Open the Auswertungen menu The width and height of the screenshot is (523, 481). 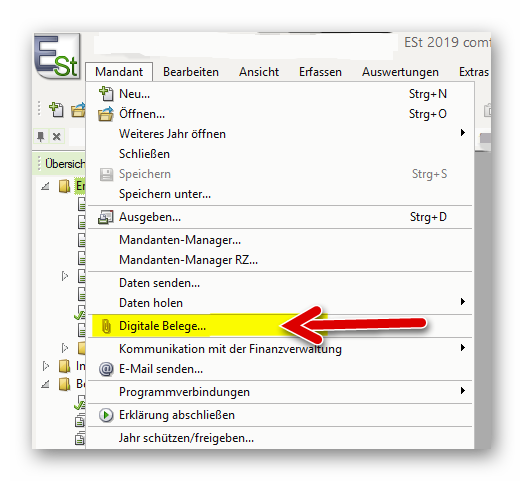400,72
